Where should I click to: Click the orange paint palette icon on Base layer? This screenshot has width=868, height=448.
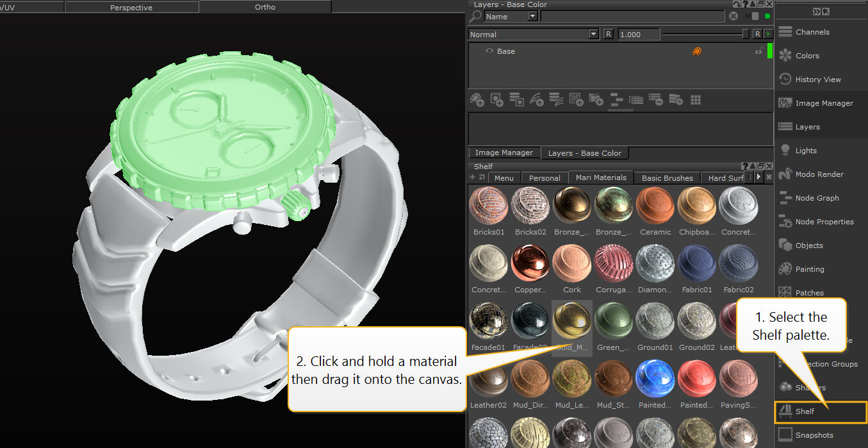pyautogui.click(x=696, y=51)
